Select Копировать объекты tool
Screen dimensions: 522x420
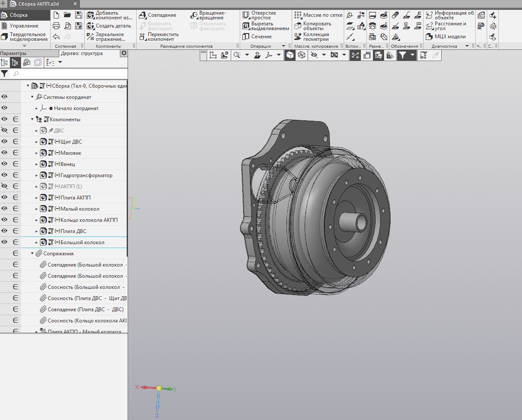(313, 26)
